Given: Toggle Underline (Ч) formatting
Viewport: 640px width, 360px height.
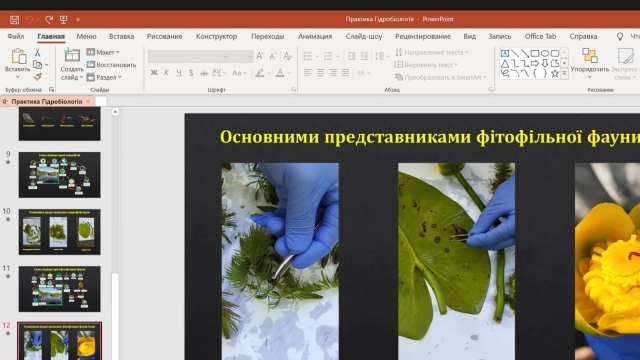Looking at the screenshot, I should tap(179, 73).
